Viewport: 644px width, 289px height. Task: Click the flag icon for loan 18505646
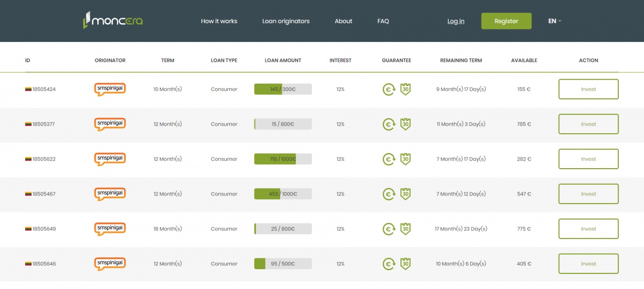point(28,264)
